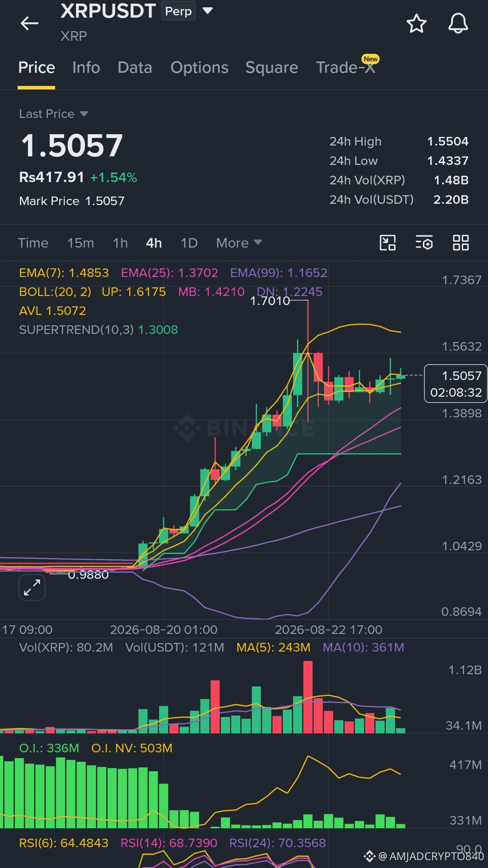This screenshot has height=868, width=488.
Task: Tap the tallest red volume bar
Action: click(308, 697)
